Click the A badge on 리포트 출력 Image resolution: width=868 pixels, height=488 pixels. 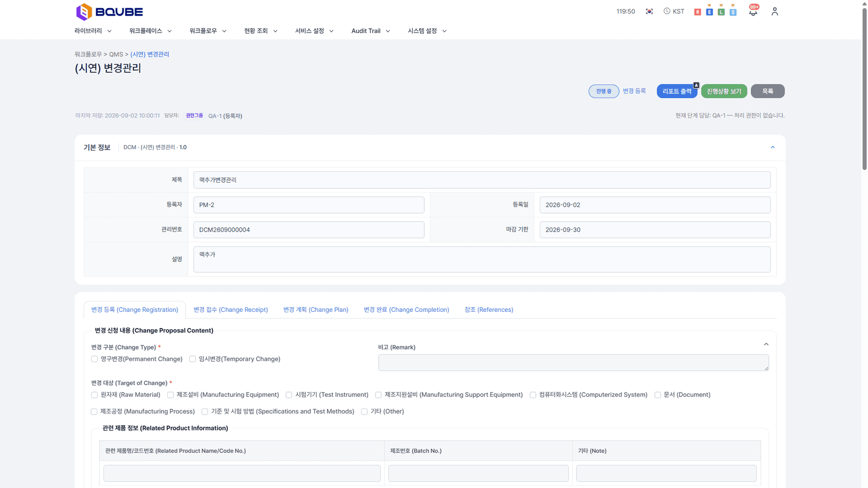[x=696, y=85]
